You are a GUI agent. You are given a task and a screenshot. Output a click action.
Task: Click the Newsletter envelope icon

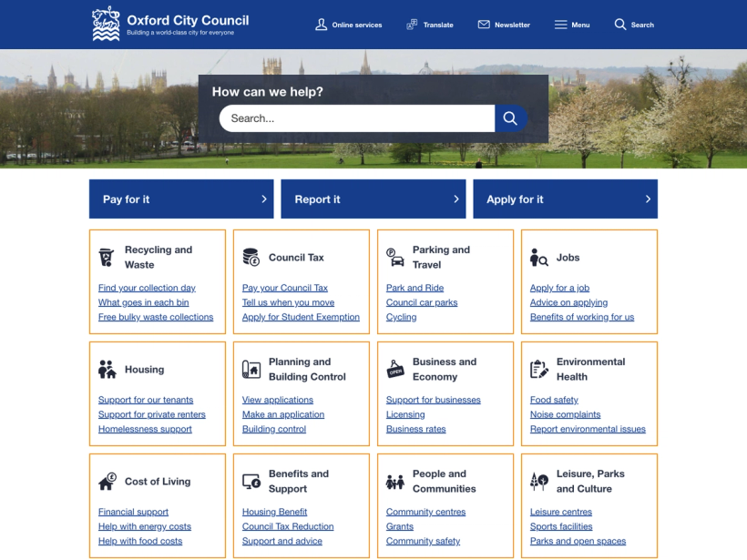point(484,25)
